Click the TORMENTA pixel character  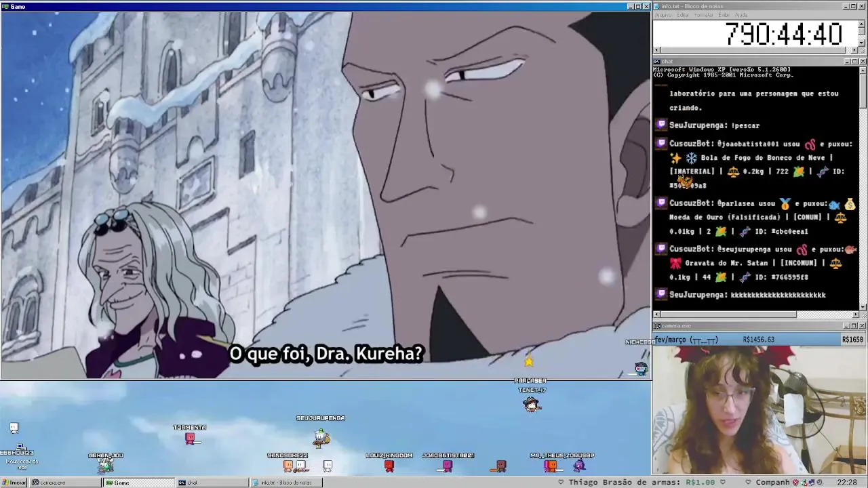pos(191,439)
